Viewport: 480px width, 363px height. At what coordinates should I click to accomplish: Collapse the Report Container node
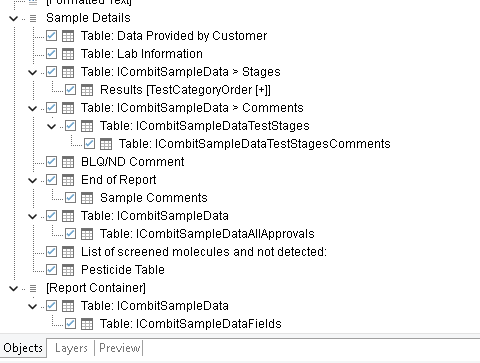tap(13, 288)
